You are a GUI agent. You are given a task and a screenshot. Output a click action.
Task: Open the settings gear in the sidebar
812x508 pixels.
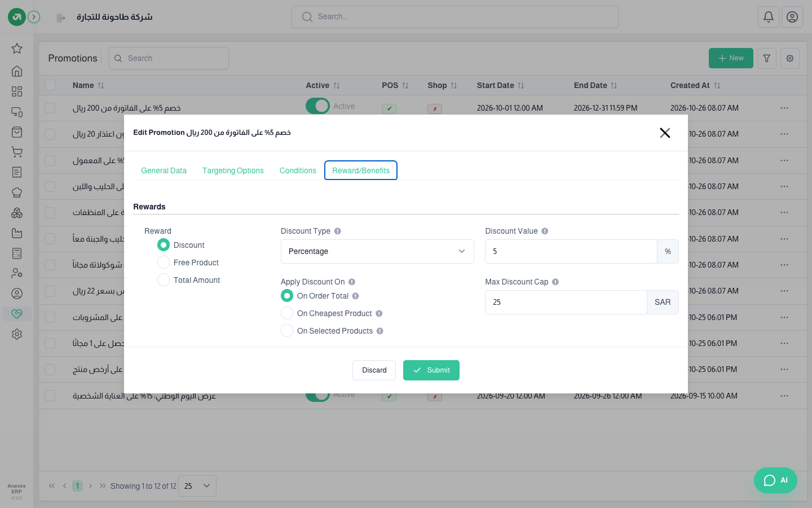(17, 334)
